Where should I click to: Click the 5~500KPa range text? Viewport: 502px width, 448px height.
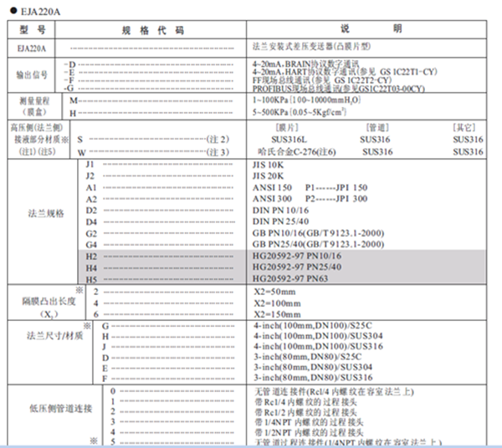(300, 112)
